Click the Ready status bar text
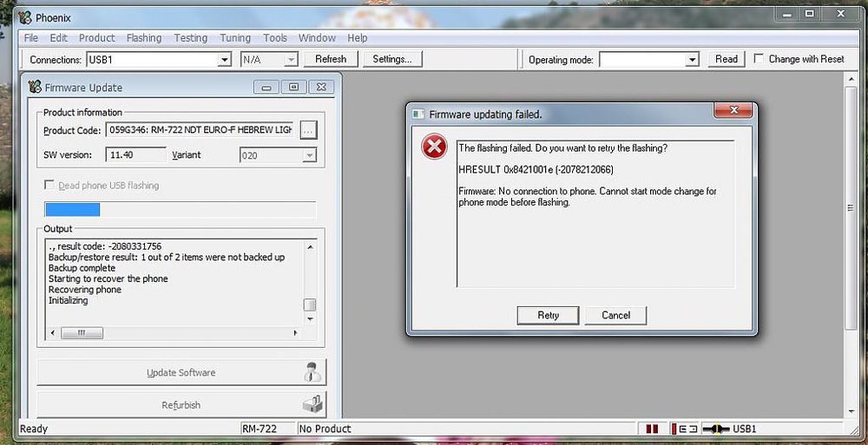 point(34,429)
